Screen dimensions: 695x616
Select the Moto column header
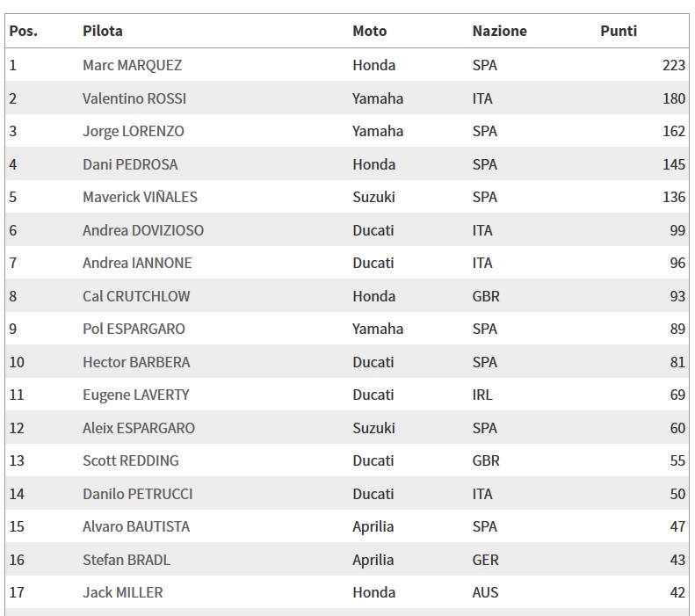coord(369,31)
